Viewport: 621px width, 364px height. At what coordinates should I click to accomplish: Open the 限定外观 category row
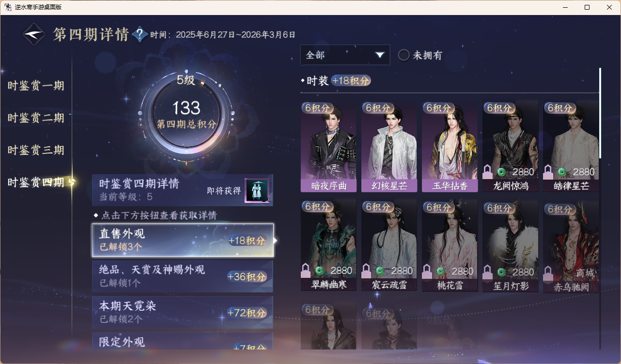click(183, 341)
